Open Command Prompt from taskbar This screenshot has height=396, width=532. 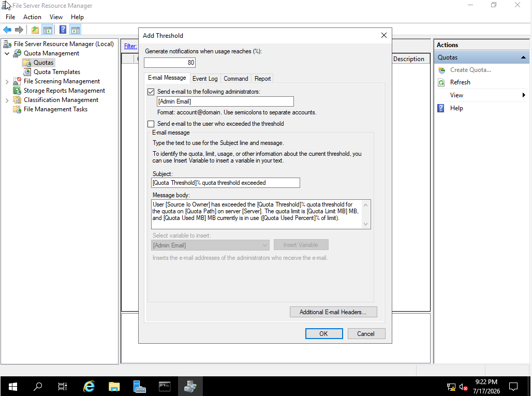click(x=165, y=386)
